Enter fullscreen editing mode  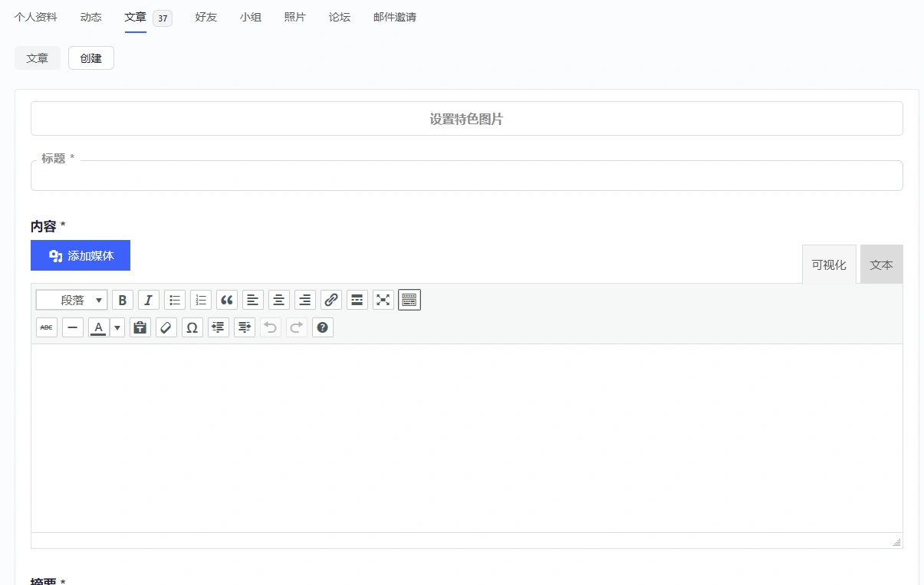click(383, 300)
